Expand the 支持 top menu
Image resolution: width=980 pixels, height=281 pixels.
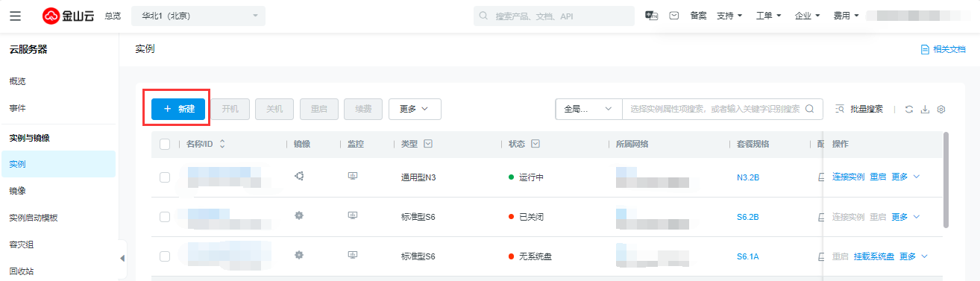[729, 16]
